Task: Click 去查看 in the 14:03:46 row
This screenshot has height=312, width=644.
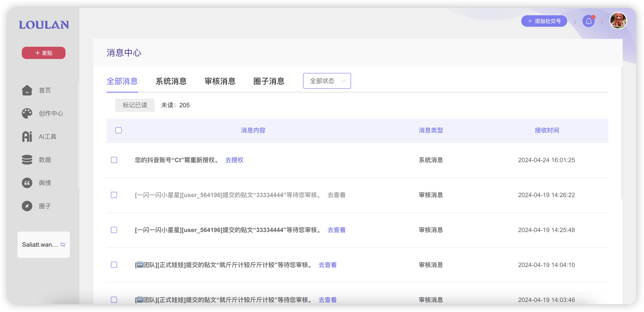Action: click(x=327, y=300)
